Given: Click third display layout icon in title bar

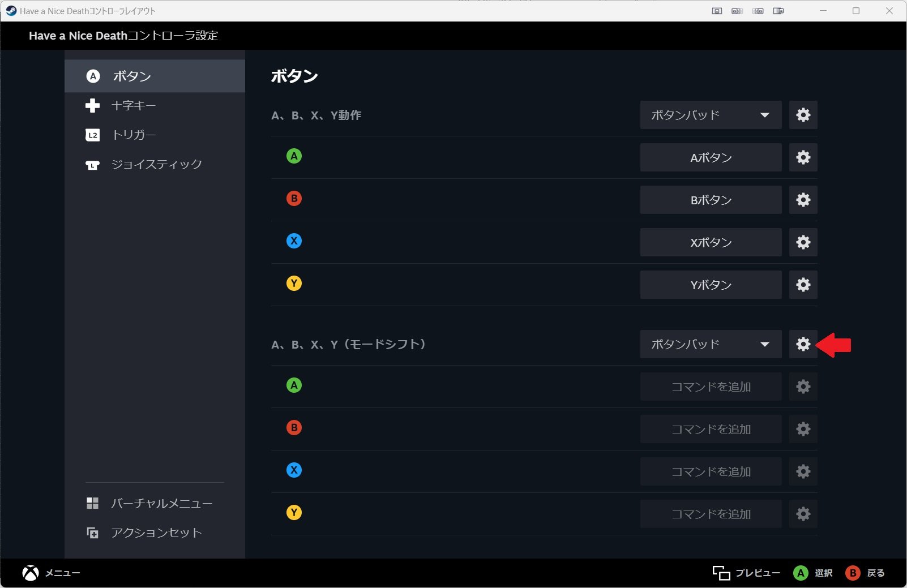Looking at the screenshot, I should coord(758,11).
